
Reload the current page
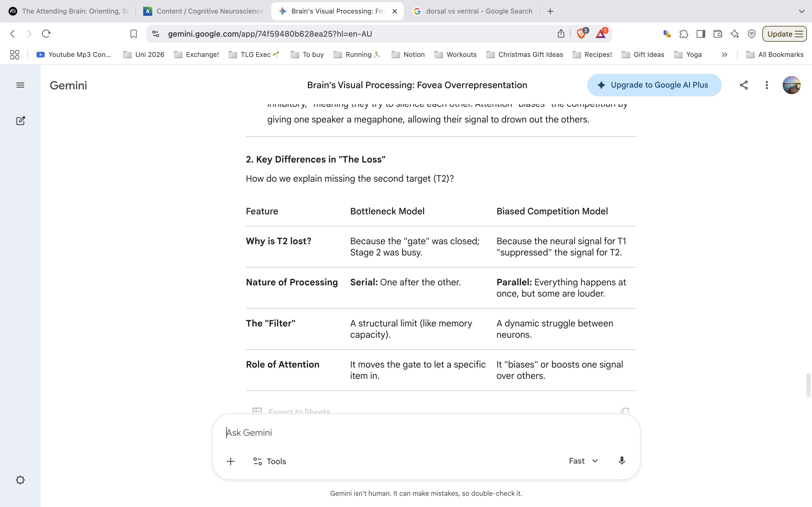click(46, 34)
